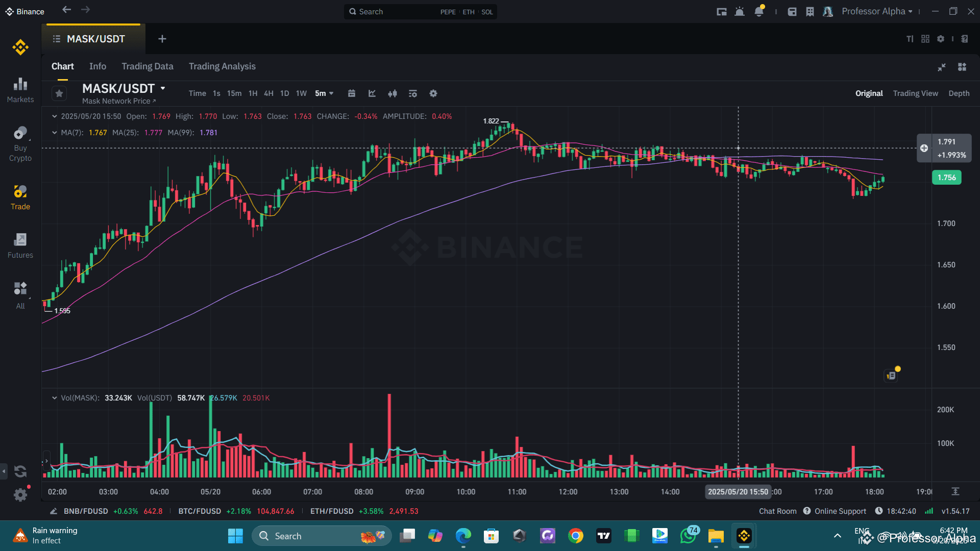This screenshot has height=551, width=980.
Task: Switch to the Trading View chart
Action: click(x=916, y=93)
